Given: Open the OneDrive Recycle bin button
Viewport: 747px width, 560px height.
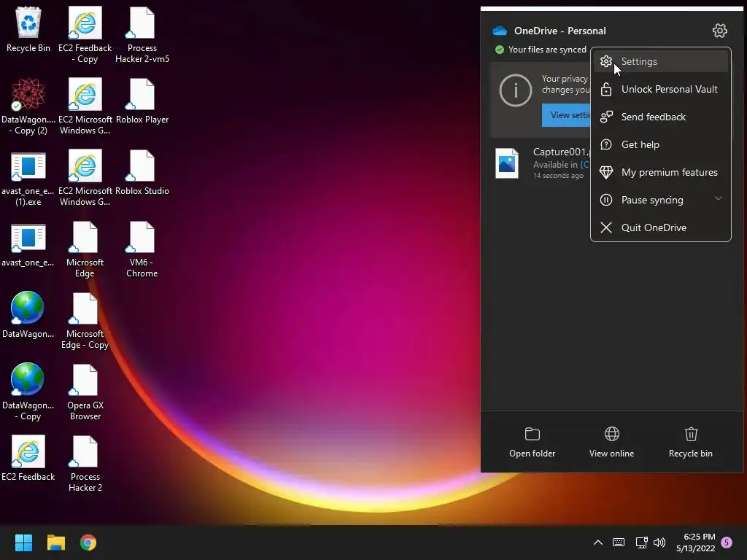Looking at the screenshot, I should click(x=690, y=443).
